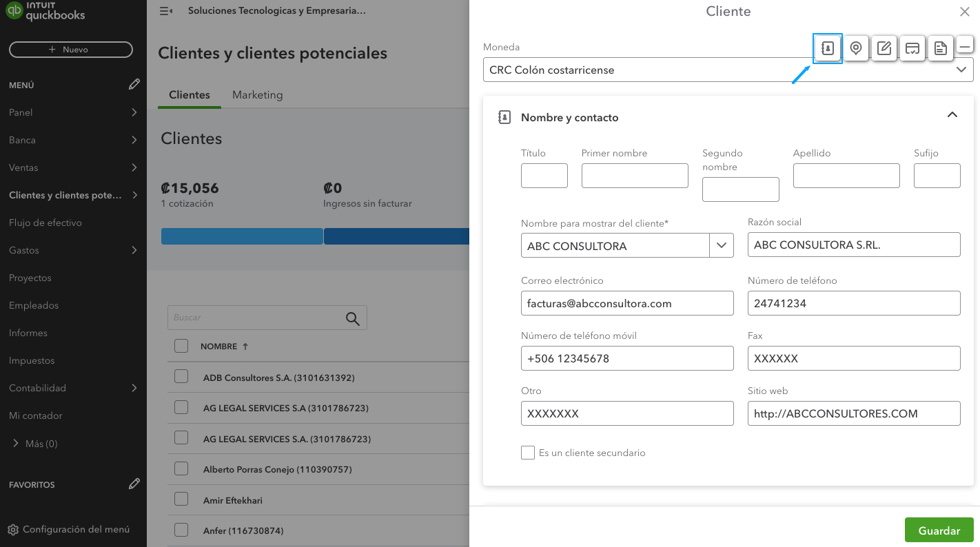
Task: Expand Ventas submenu chevron
Action: click(134, 167)
